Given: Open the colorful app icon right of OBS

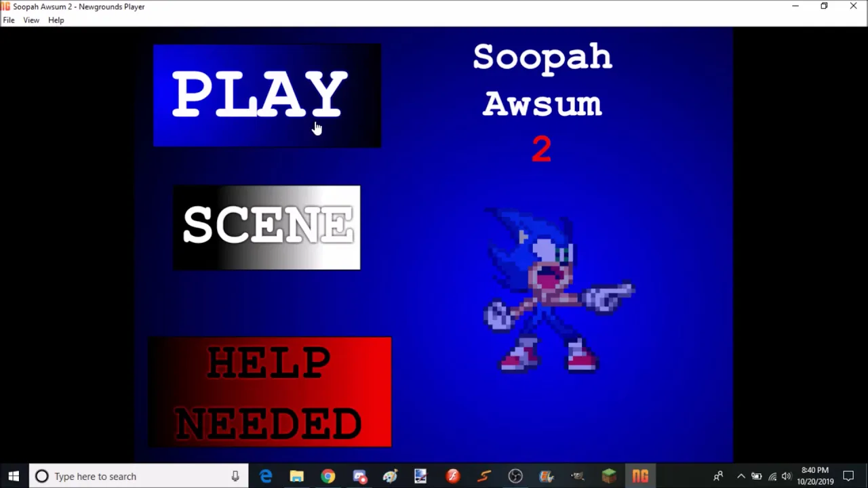Looking at the screenshot, I should coord(547,476).
